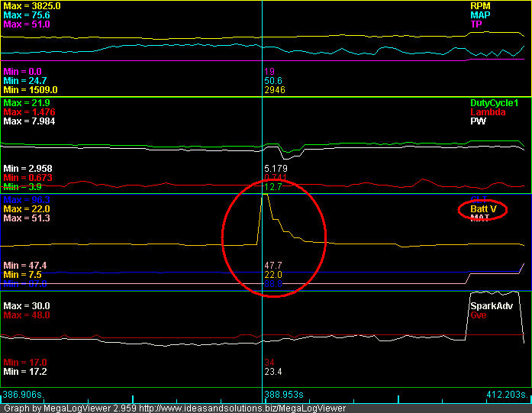Click the PW legend label
The height and width of the screenshot is (413, 532).
tap(478, 121)
